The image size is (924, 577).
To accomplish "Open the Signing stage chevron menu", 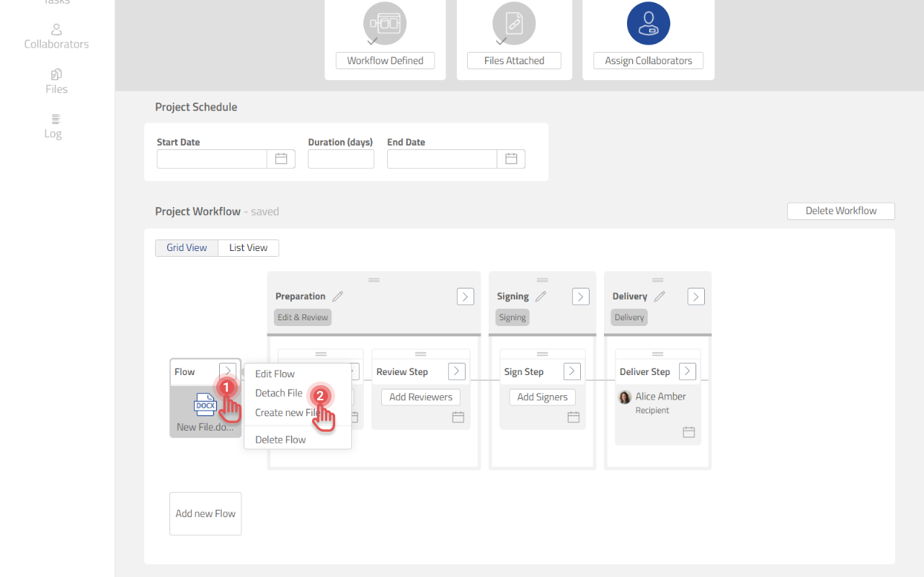I will (x=580, y=296).
